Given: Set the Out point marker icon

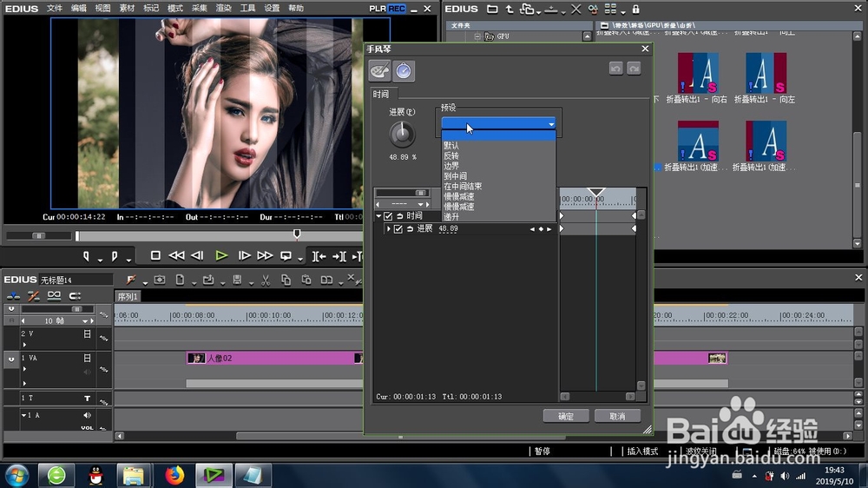Looking at the screenshot, I should [115, 256].
